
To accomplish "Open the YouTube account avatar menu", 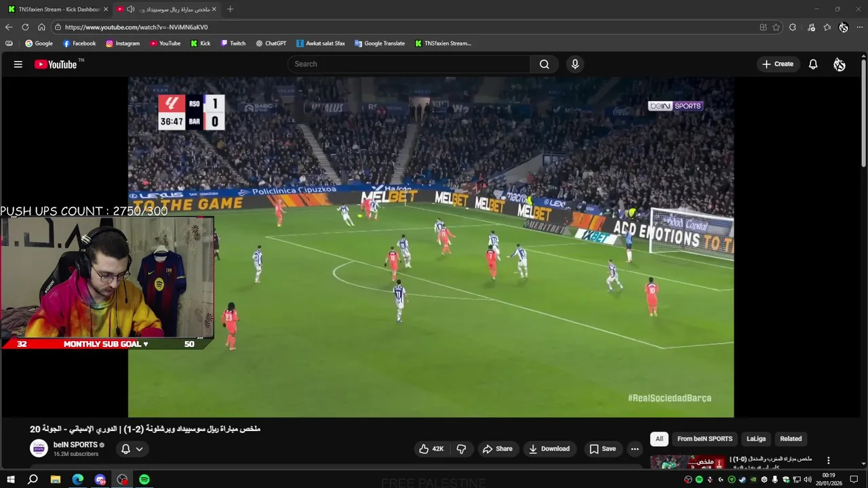I will (x=840, y=64).
